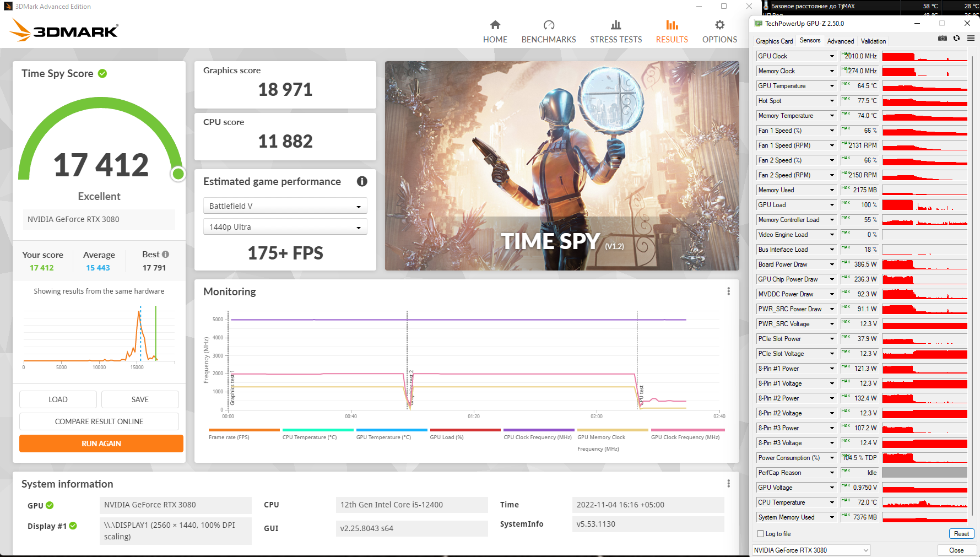Image resolution: width=980 pixels, height=557 pixels.
Task: Go to the HOME tab
Action: (495, 32)
